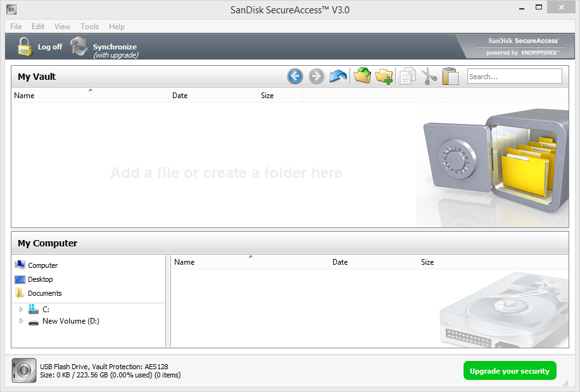Create a new folder in vault
The image size is (580, 392).
point(384,77)
